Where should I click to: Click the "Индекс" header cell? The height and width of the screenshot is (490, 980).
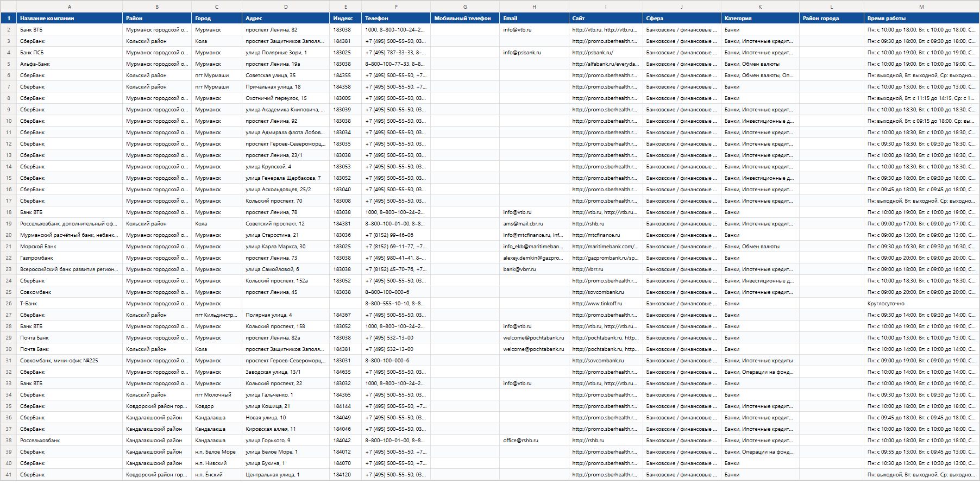(345, 18)
